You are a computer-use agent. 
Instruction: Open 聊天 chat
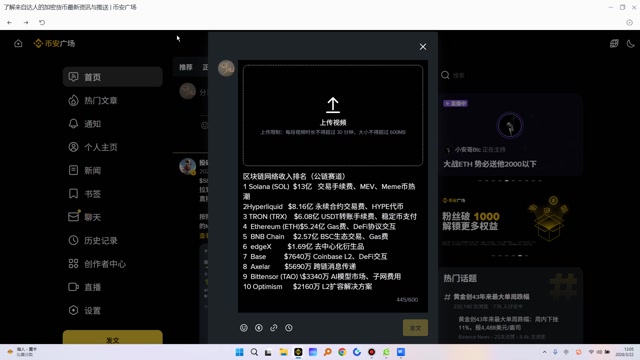point(113,217)
